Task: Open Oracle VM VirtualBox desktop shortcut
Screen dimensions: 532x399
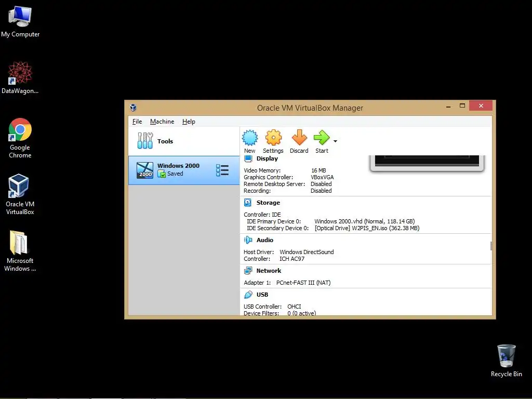Action: tap(20, 194)
